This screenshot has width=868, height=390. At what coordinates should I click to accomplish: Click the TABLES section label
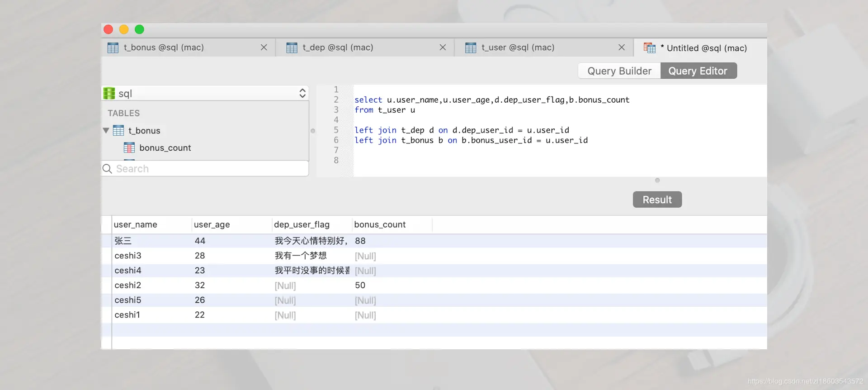tap(123, 113)
